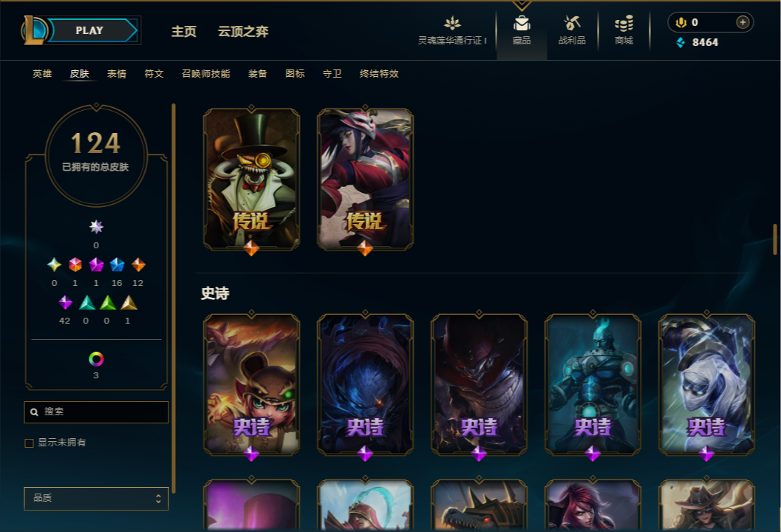Screen dimensions: 781x532
Task: Click the League of Legends logo icon
Action: point(34,30)
